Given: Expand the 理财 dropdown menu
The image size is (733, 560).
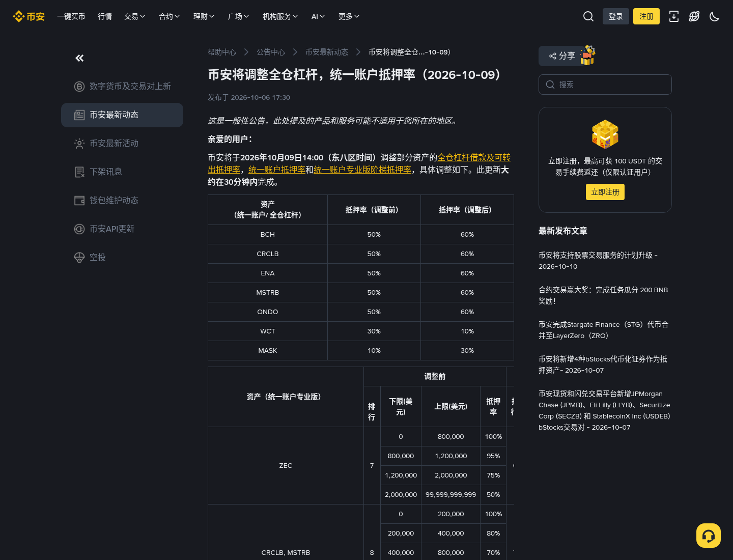Looking at the screenshot, I should (x=204, y=16).
